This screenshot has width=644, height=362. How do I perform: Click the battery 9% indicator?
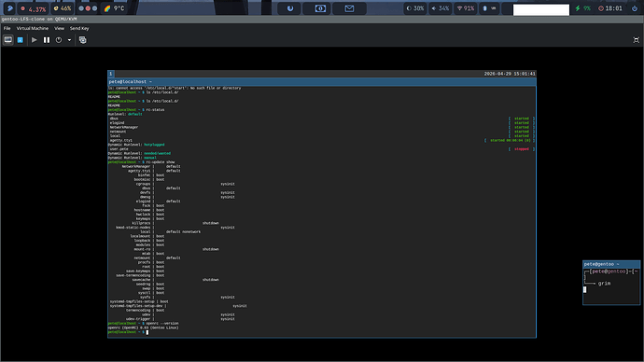(583, 8)
